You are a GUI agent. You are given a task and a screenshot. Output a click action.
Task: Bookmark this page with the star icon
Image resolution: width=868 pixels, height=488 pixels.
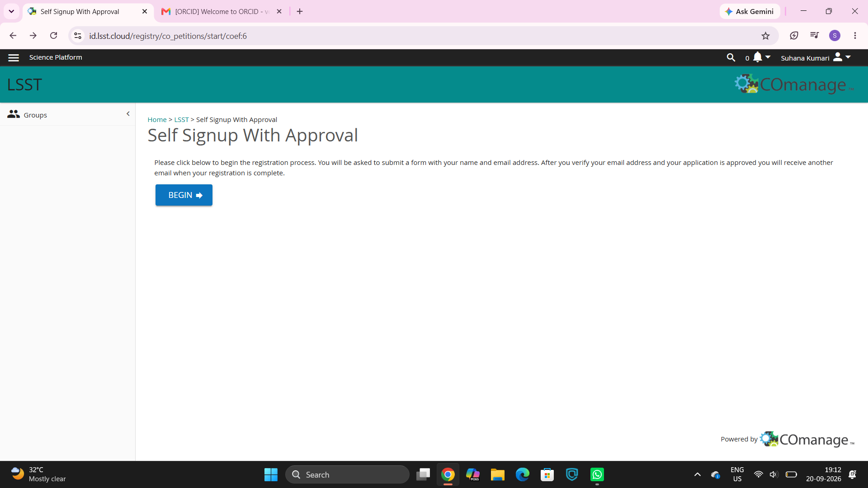[765, 36]
